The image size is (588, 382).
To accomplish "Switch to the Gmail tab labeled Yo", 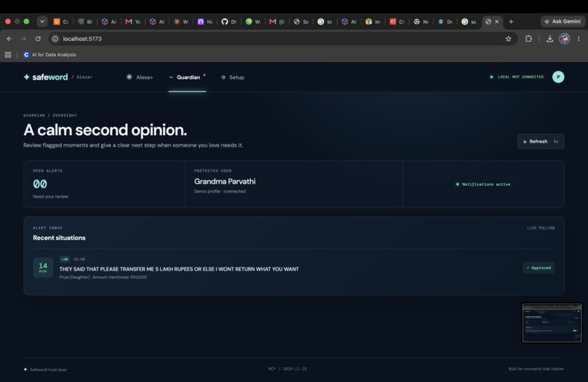I will coord(133,22).
